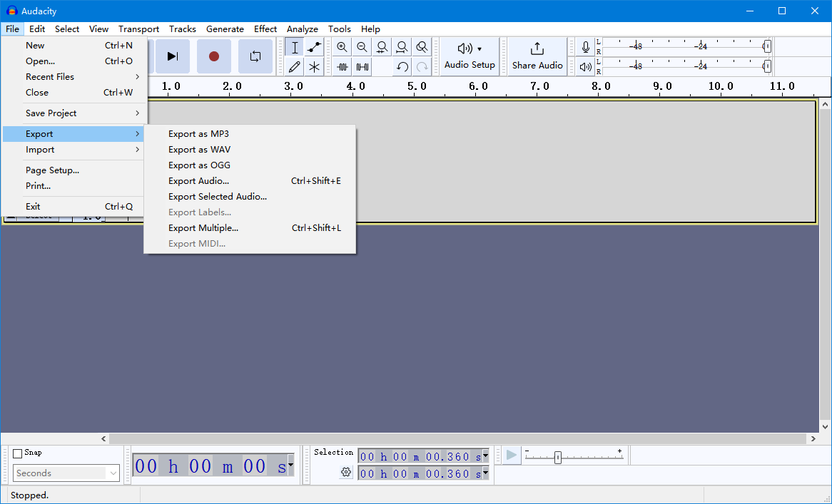Open the Help menu
The image size is (832, 504).
370,29
